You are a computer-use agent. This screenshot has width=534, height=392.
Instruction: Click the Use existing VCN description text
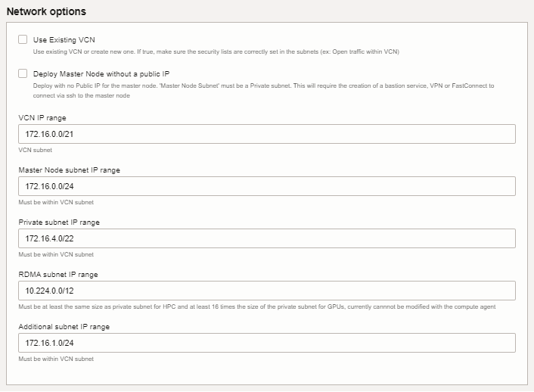(x=216, y=51)
